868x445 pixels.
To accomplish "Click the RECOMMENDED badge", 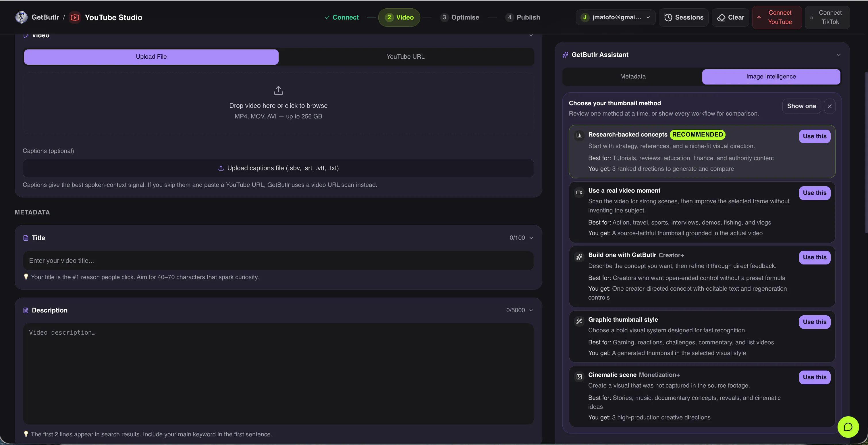I will tap(697, 135).
